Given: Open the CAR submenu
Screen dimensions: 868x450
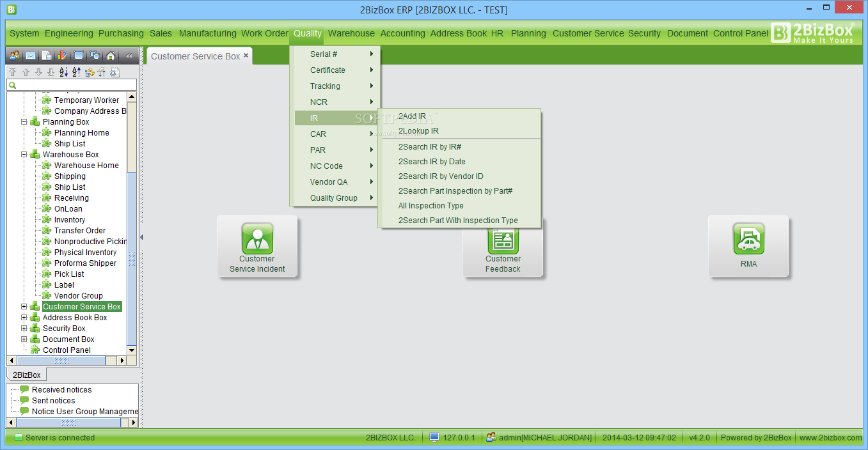Looking at the screenshot, I should (336, 134).
